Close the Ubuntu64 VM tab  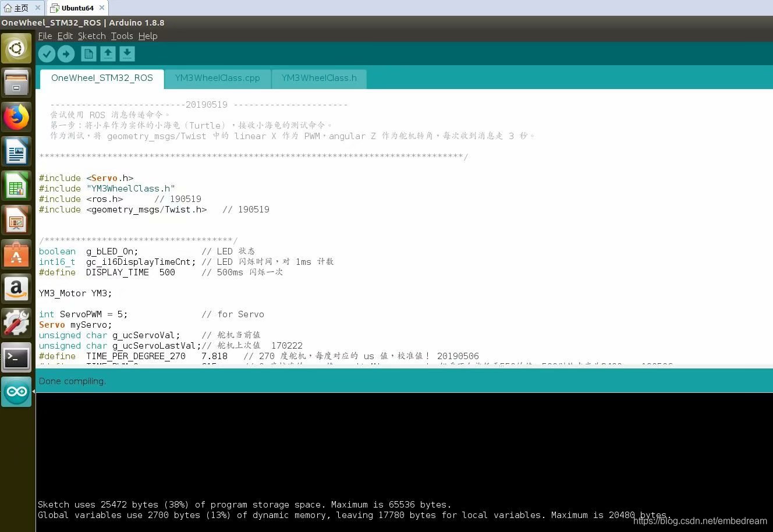[x=102, y=8]
